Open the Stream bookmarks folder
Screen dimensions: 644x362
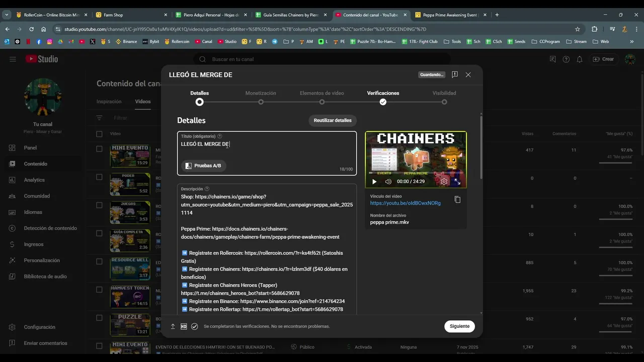pos(576,42)
